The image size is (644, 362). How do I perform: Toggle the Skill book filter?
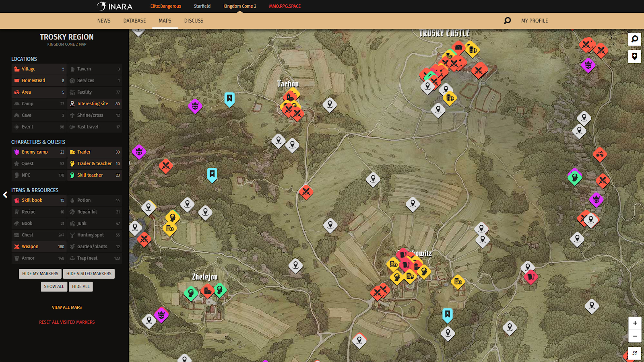click(x=39, y=200)
